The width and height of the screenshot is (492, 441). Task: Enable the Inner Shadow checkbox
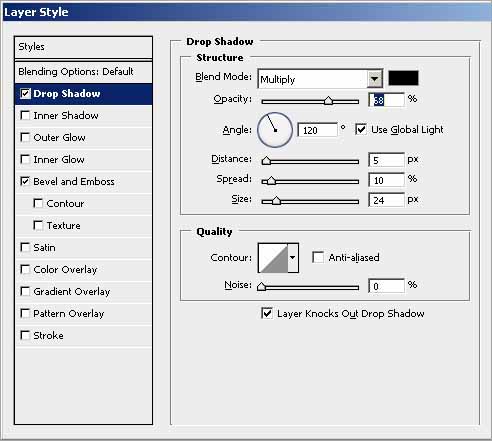pos(25,115)
